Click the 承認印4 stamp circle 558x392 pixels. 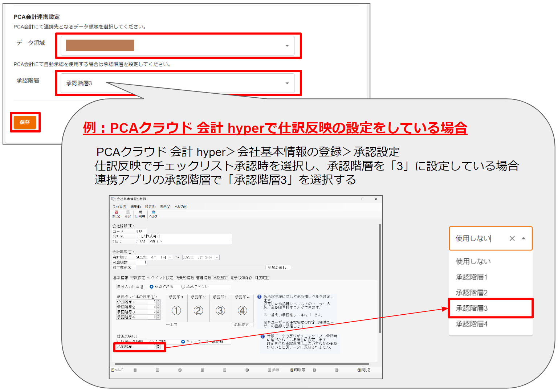pyautogui.click(x=243, y=311)
